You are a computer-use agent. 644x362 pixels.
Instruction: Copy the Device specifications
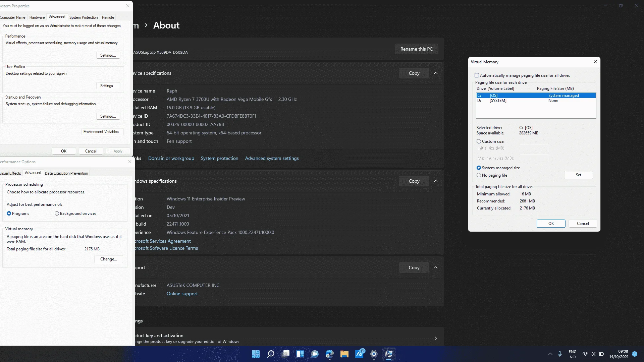(414, 73)
